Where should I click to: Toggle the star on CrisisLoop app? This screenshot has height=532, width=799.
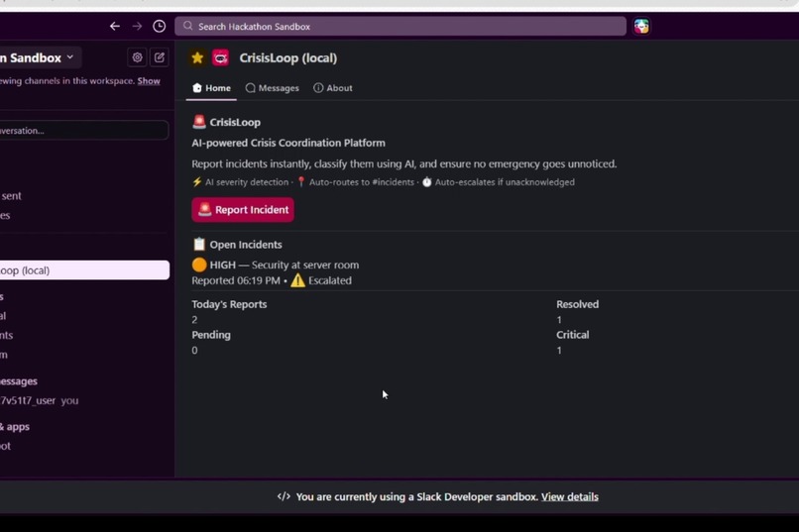pos(197,58)
